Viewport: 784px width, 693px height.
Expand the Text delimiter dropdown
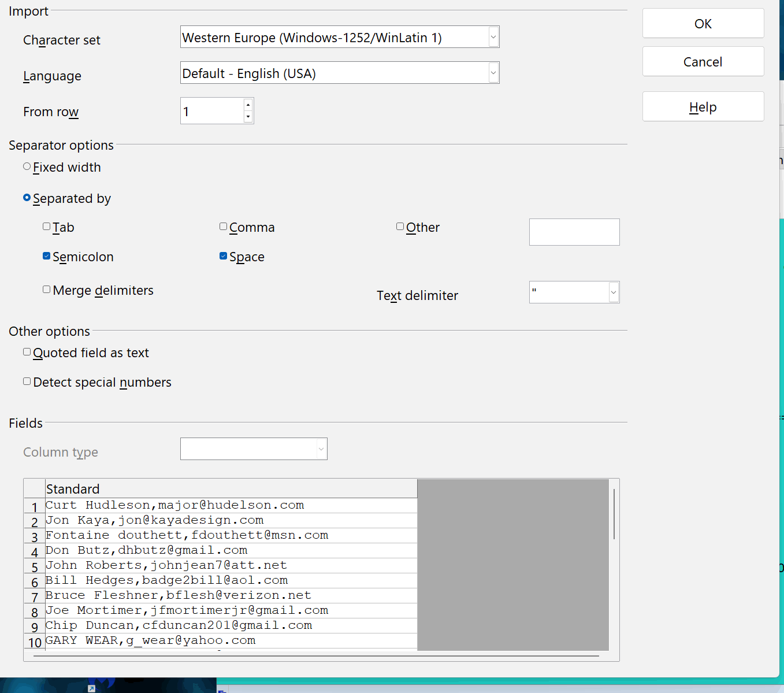click(613, 292)
